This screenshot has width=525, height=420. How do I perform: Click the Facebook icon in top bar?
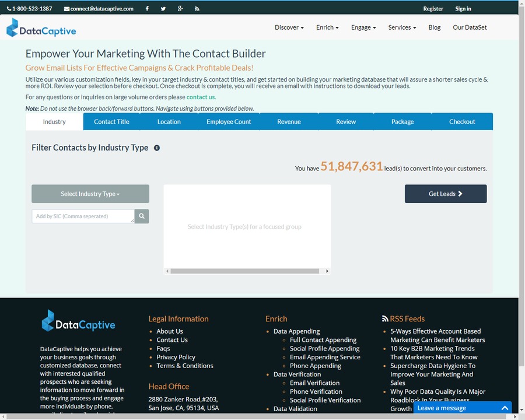click(x=147, y=9)
